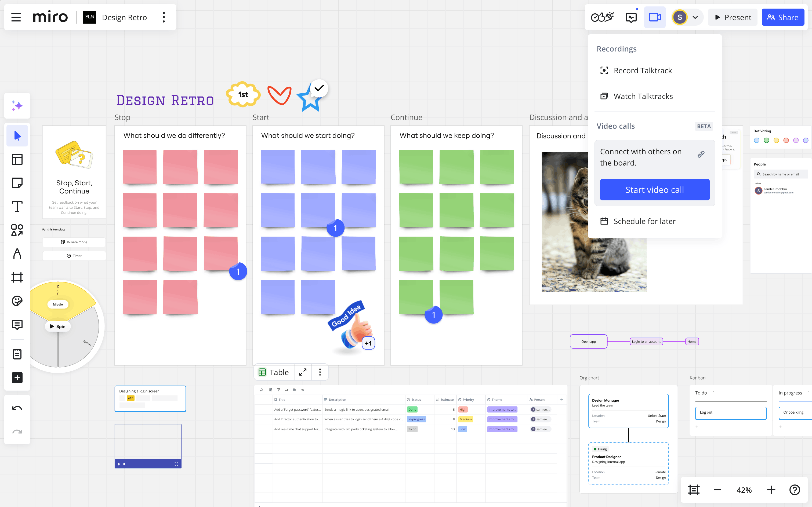Choose Schedule for later

point(644,221)
